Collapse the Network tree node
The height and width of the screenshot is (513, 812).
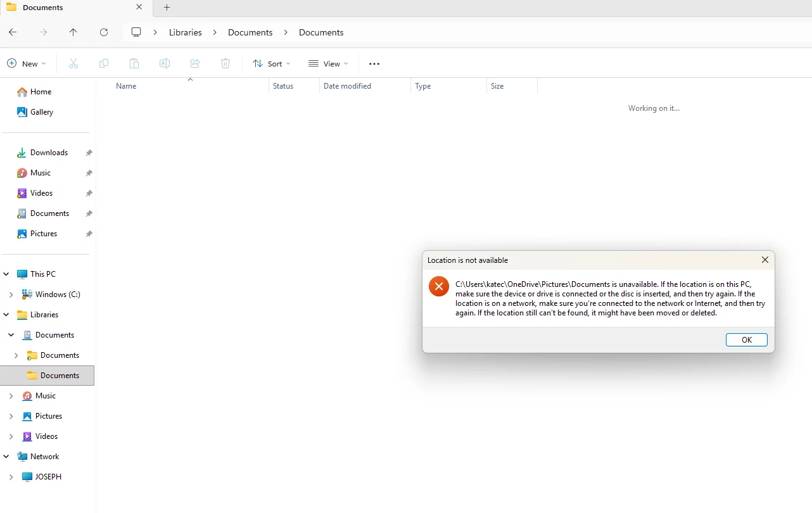click(x=6, y=457)
